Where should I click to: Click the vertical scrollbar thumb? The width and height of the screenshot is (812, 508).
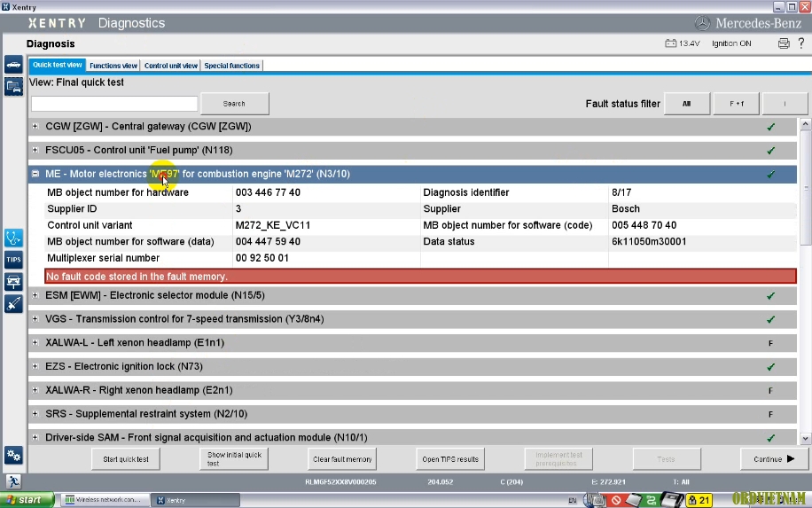pyautogui.click(x=805, y=187)
